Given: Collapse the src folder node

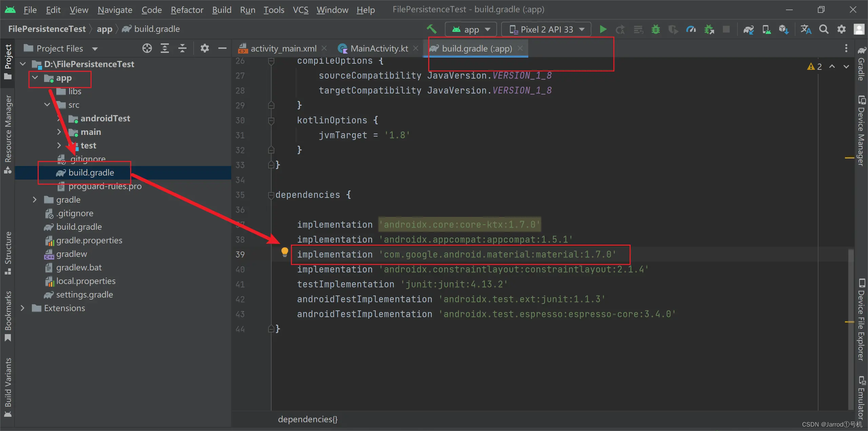Looking at the screenshot, I should 47,105.
